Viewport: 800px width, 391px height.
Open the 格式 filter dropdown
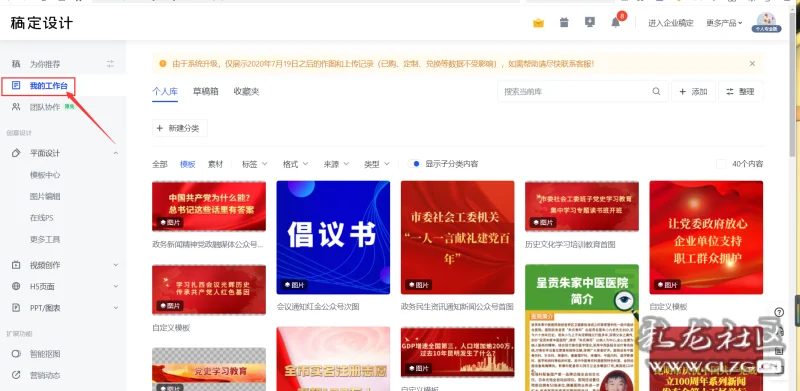click(x=295, y=164)
